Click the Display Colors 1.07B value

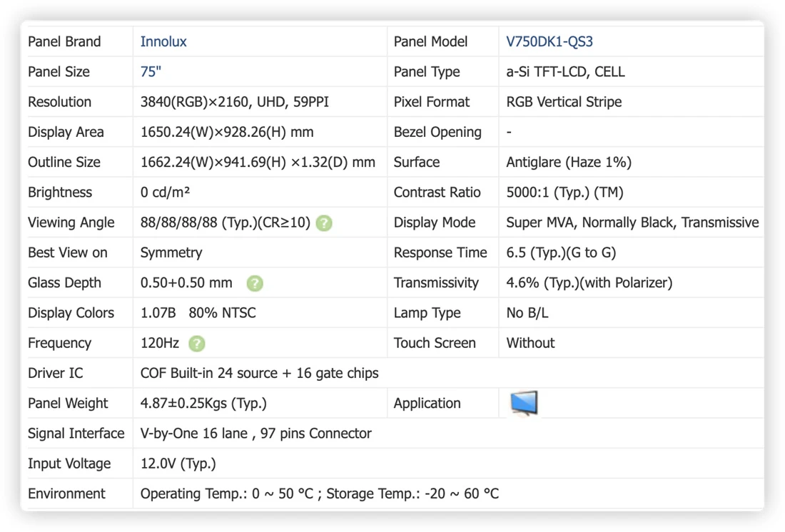158,313
